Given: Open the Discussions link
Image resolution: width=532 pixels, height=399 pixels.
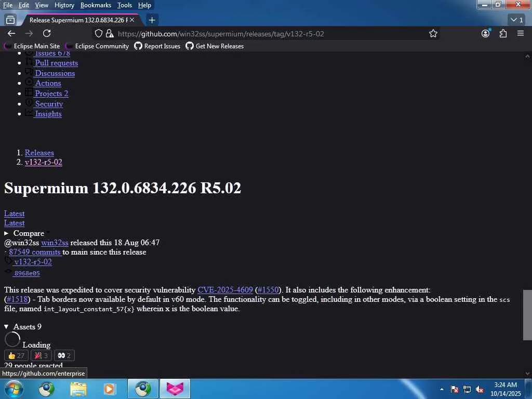Looking at the screenshot, I should pyautogui.click(x=55, y=73).
